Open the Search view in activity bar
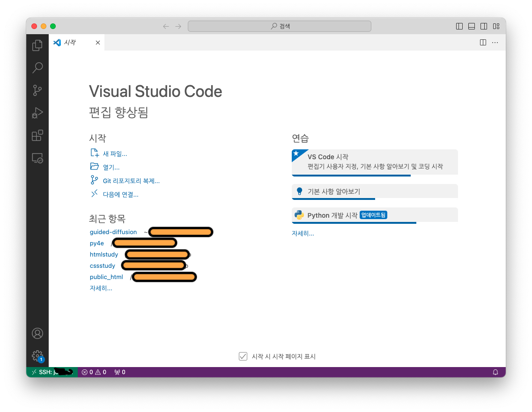The width and height of the screenshot is (532, 412). pyautogui.click(x=37, y=67)
